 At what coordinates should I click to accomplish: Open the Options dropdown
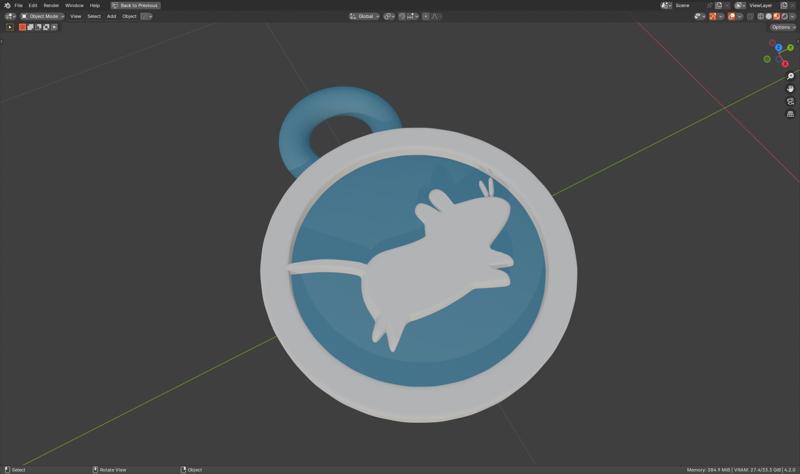(783, 27)
